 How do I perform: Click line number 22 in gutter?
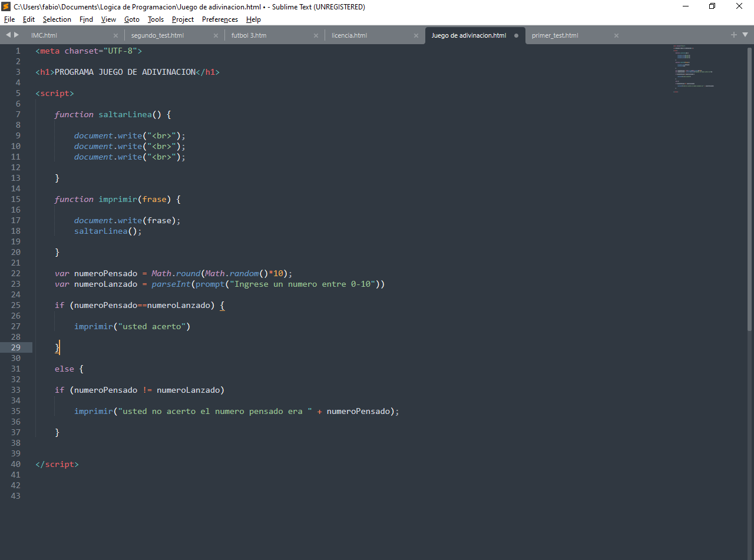coord(16,273)
